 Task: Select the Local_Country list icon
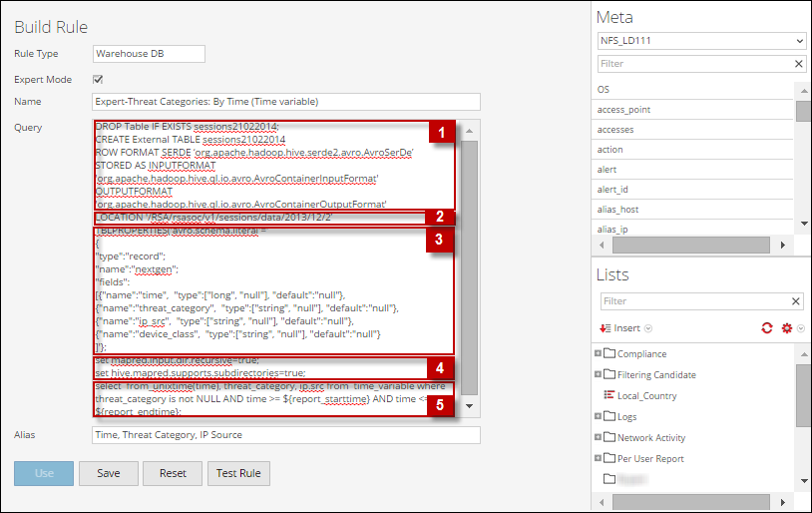609,395
